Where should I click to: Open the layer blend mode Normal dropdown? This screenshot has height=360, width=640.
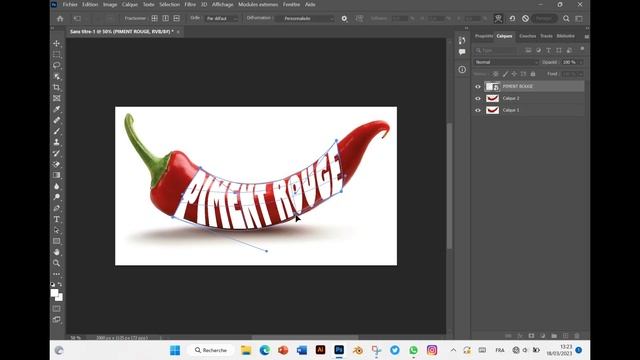click(x=506, y=62)
